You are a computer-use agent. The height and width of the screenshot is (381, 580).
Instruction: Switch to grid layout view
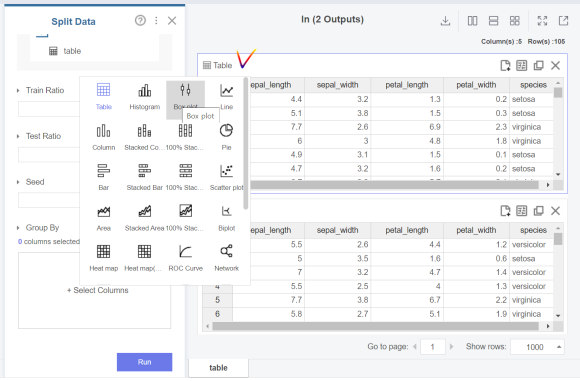pos(515,21)
